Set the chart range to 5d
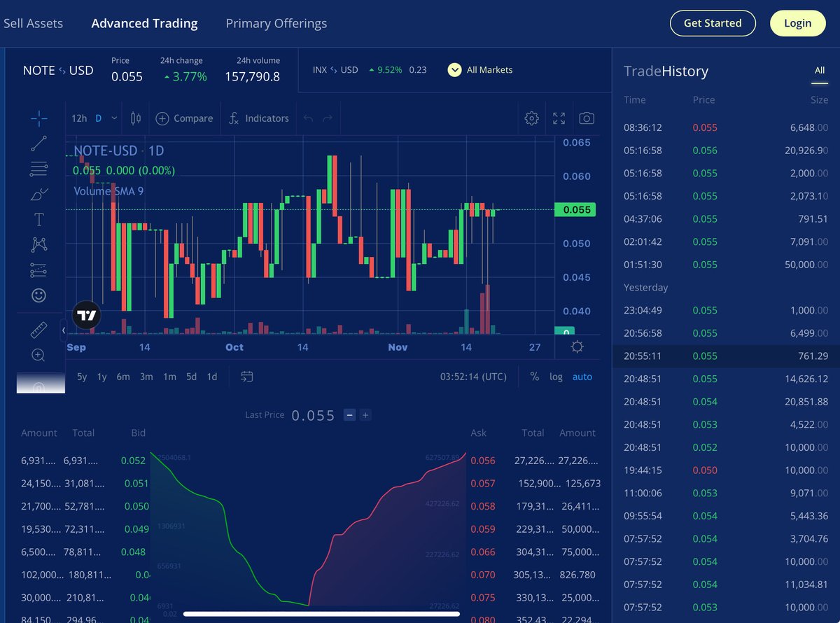This screenshot has width=840, height=623. (191, 377)
